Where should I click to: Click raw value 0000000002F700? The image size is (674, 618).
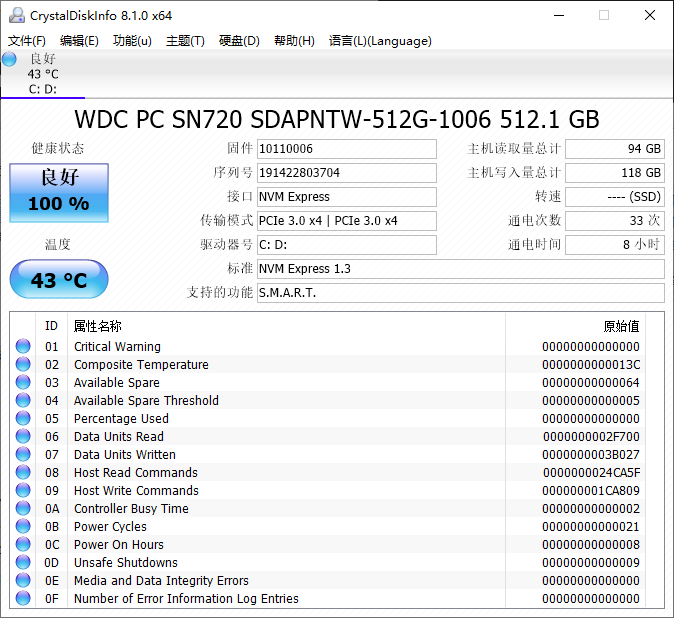[591, 437]
